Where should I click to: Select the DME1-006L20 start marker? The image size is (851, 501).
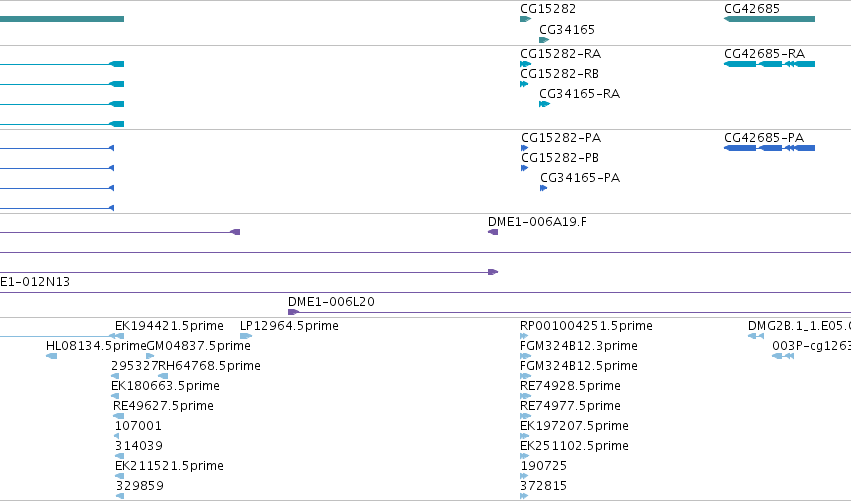[x=293, y=312]
